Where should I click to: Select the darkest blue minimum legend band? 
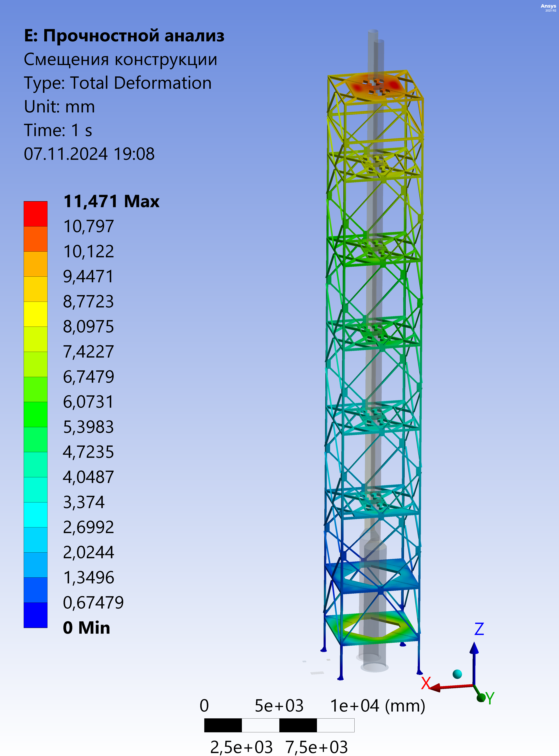(x=36, y=615)
